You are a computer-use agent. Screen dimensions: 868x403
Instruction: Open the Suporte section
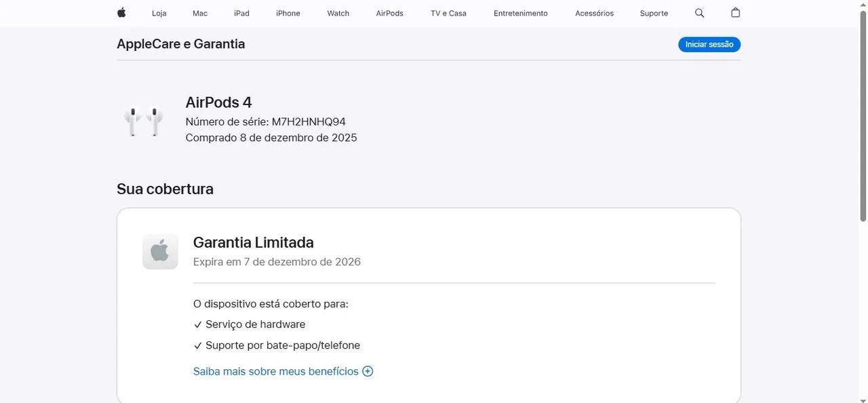(653, 13)
